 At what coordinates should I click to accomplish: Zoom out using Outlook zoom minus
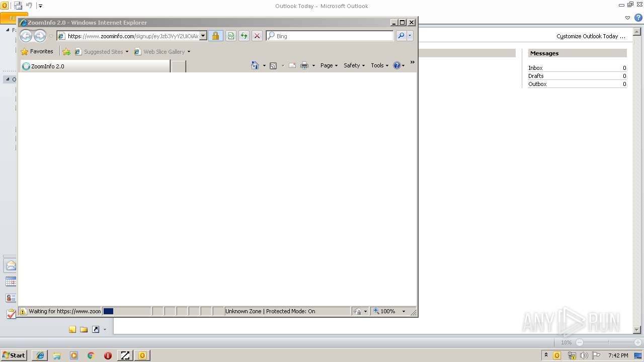tap(580, 342)
